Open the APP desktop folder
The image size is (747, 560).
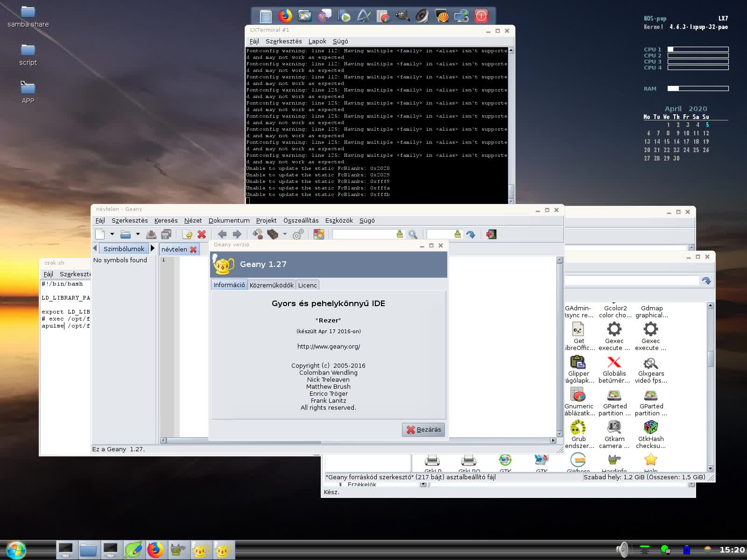(28, 92)
